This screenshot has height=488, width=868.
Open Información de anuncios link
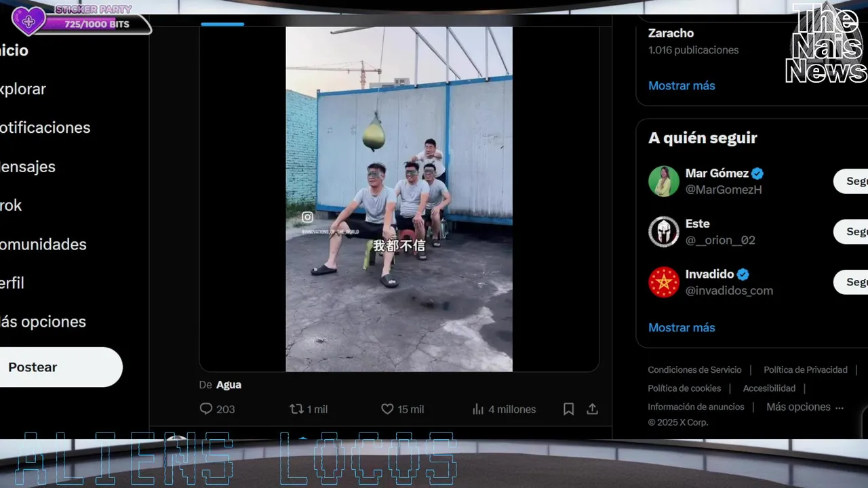click(x=696, y=407)
